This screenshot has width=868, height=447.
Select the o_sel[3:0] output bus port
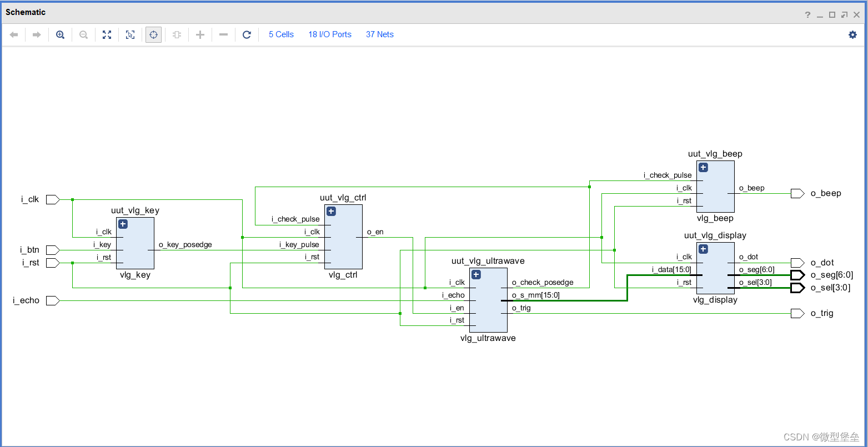pos(797,288)
